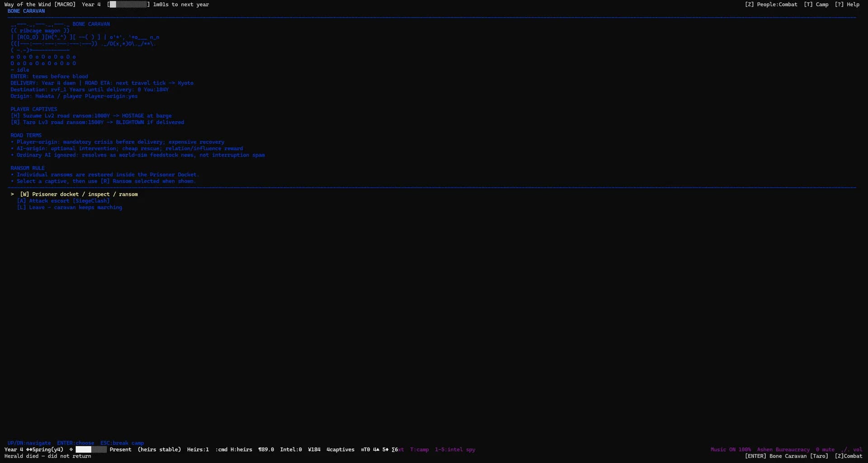Open [?] Help in top bar

click(847, 5)
